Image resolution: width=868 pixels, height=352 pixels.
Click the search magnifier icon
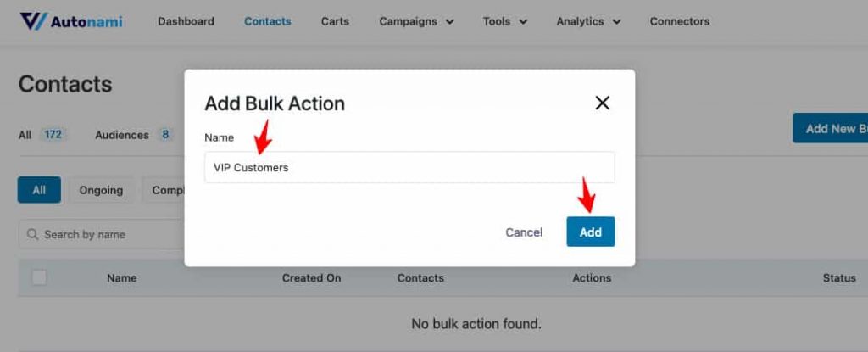pyautogui.click(x=33, y=234)
